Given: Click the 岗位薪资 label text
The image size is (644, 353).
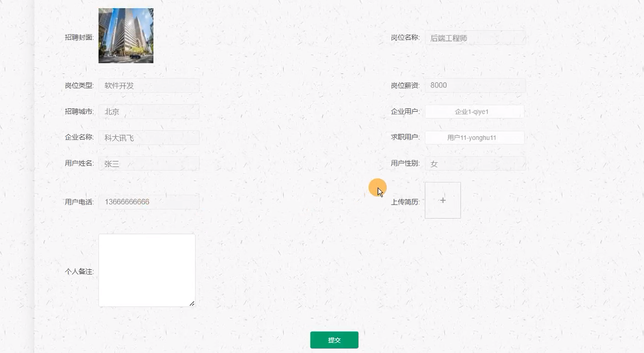Looking at the screenshot, I should coord(405,86).
